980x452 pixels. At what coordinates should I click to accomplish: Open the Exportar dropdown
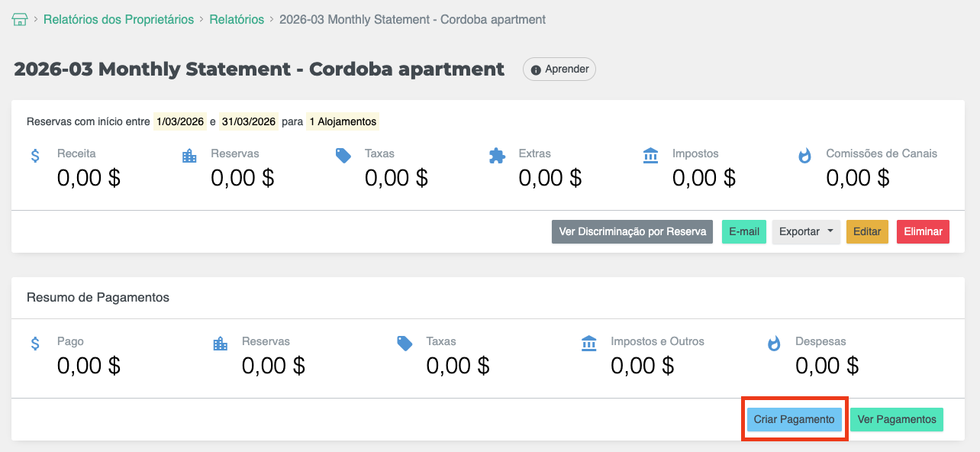(x=806, y=232)
